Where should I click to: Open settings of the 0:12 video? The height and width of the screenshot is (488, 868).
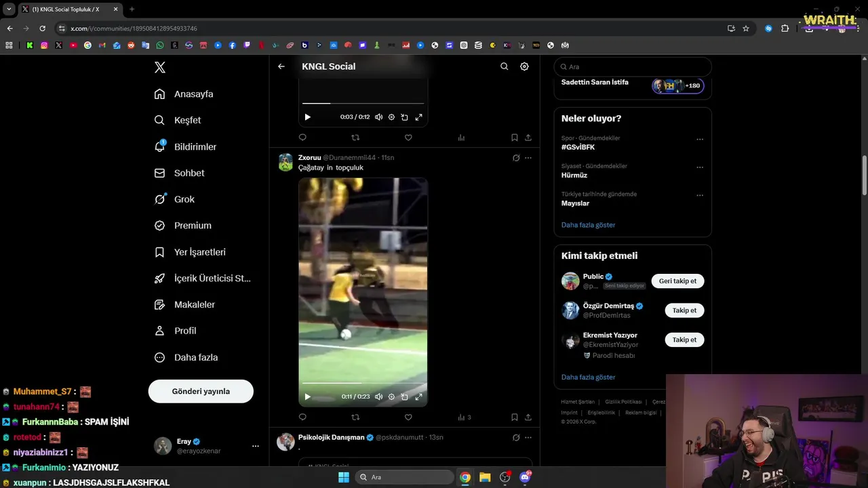tap(391, 117)
